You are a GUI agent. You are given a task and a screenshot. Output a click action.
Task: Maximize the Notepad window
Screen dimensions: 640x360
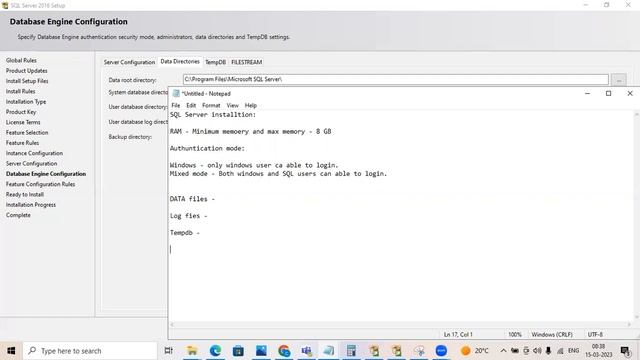pos(608,93)
